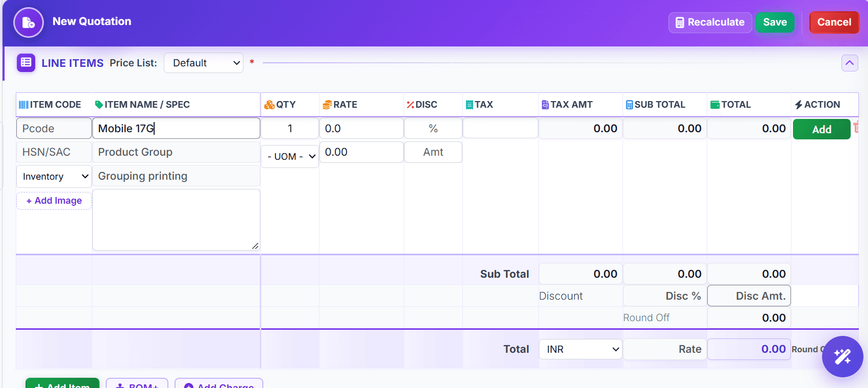Click the lightning bolt icon beside Action
The height and width of the screenshot is (388, 868).
coord(799,105)
